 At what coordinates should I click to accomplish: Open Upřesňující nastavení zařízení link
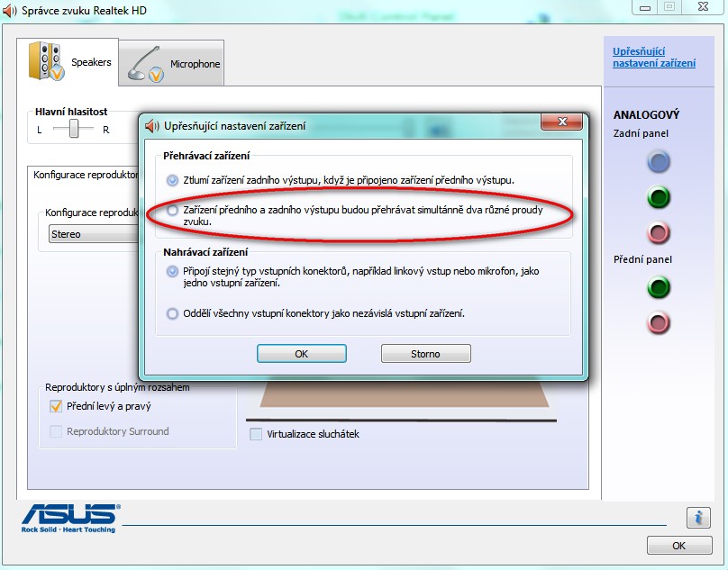(654, 57)
